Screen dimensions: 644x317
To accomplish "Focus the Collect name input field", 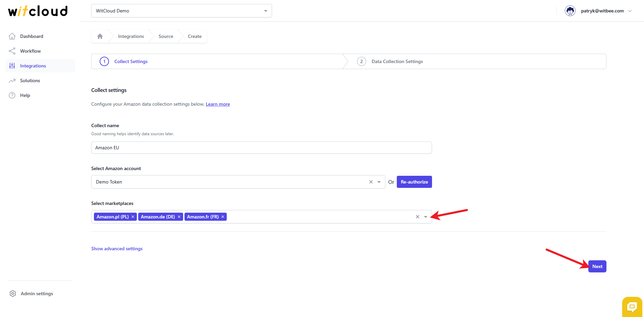I will [x=262, y=148].
